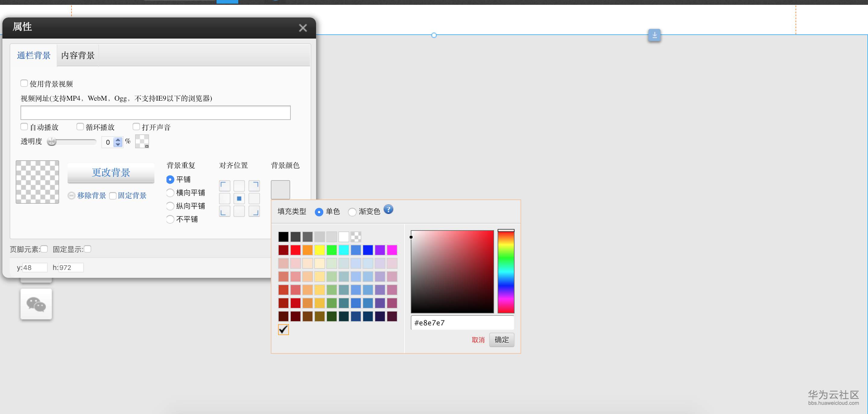Choose the no-tile background repeat option
The image size is (868, 414).
(x=170, y=219)
